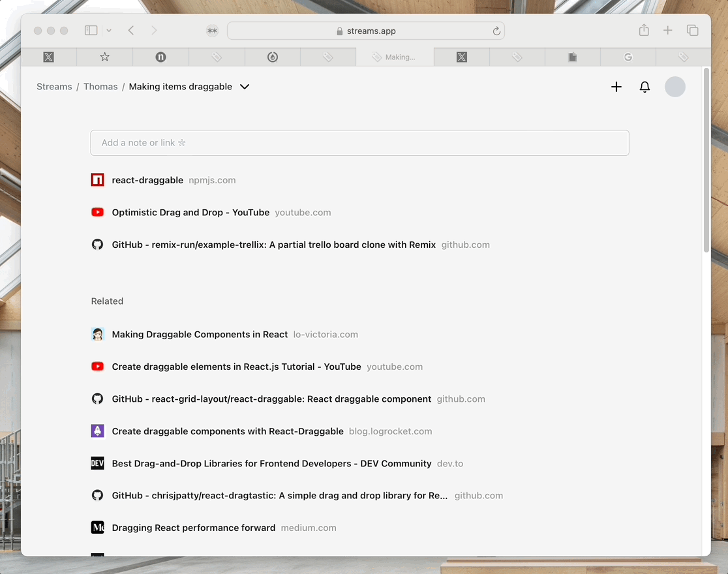Navigate to 'Streams' in the breadcrumb
728x574 pixels.
click(x=54, y=87)
